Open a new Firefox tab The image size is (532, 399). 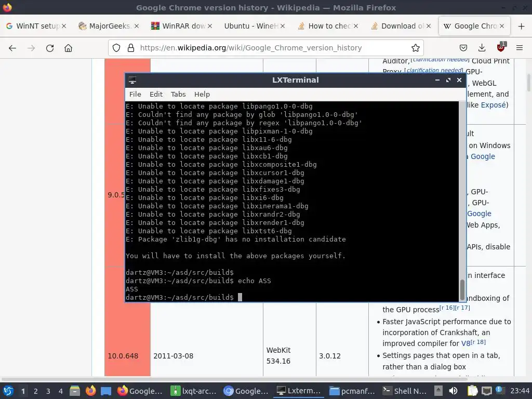coord(521,26)
